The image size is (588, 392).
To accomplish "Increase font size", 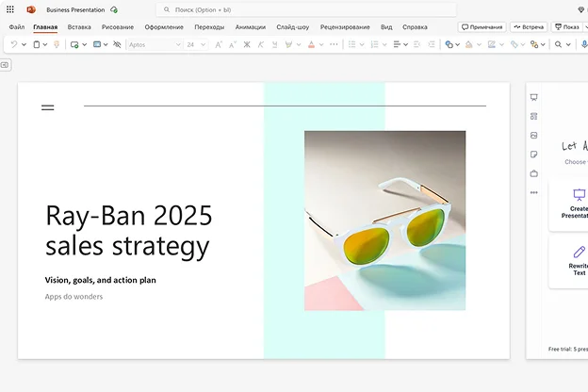I will point(219,44).
